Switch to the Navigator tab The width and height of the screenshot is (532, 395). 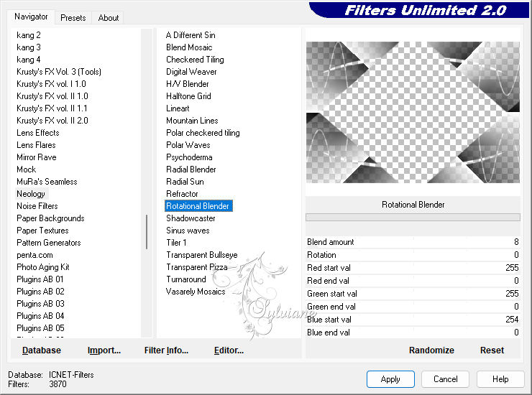(31, 17)
